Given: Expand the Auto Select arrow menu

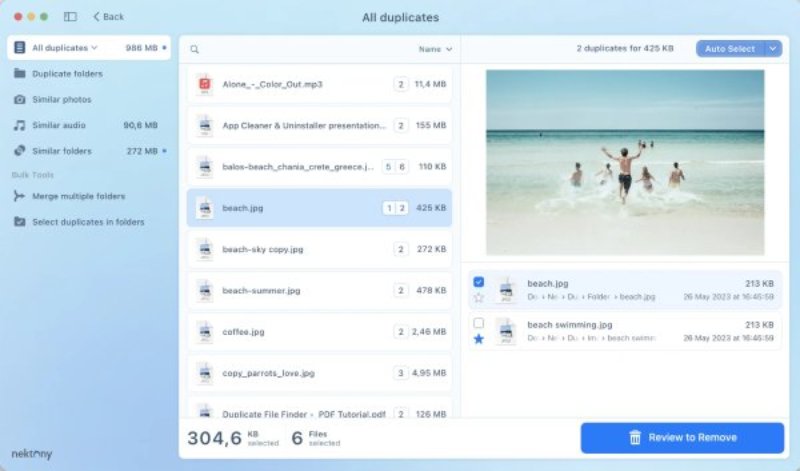Looking at the screenshot, I should pyautogui.click(x=773, y=48).
